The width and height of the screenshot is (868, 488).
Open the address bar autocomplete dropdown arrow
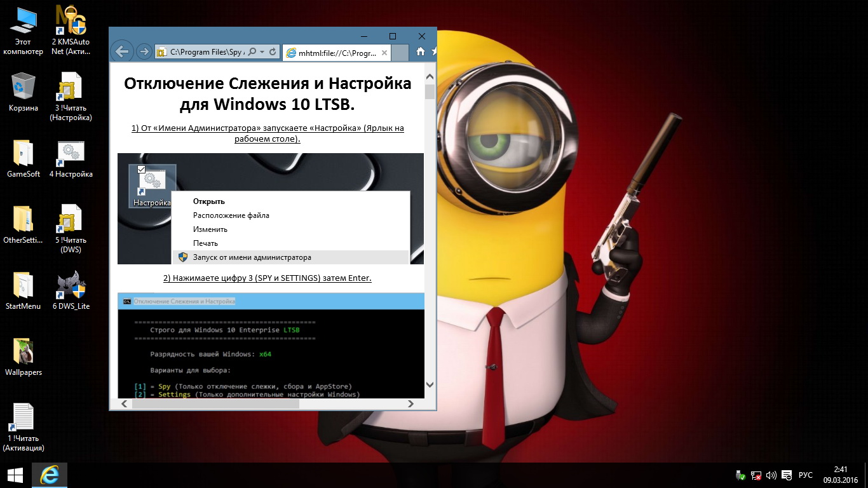[262, 52]
